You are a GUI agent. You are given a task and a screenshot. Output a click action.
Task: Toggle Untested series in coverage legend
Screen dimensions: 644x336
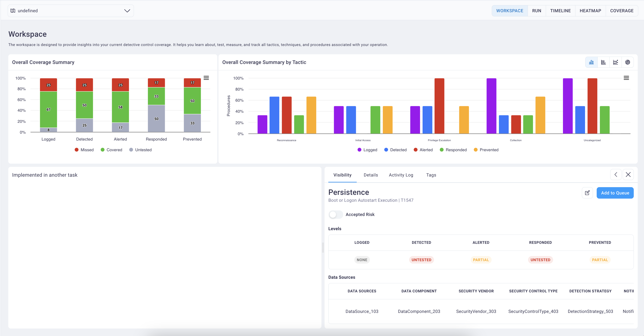click(140, 150)
